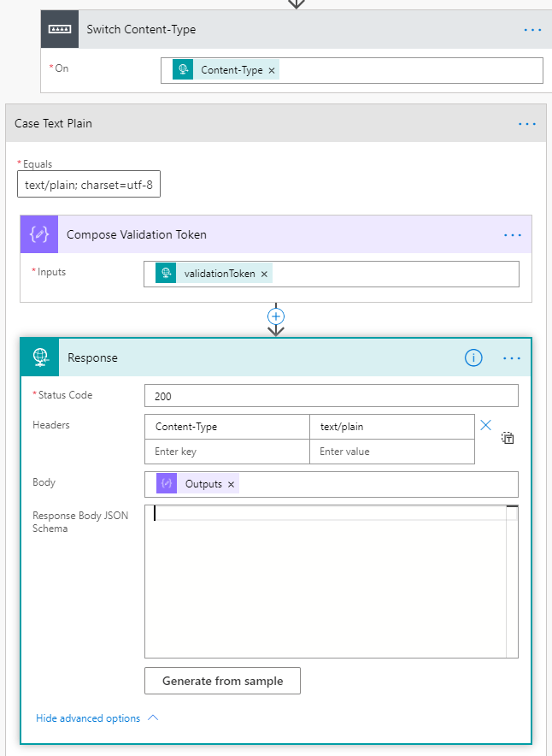Click the Response info icon
The height and width of the screenshot is (756, 552).
(x=473, y=358)
